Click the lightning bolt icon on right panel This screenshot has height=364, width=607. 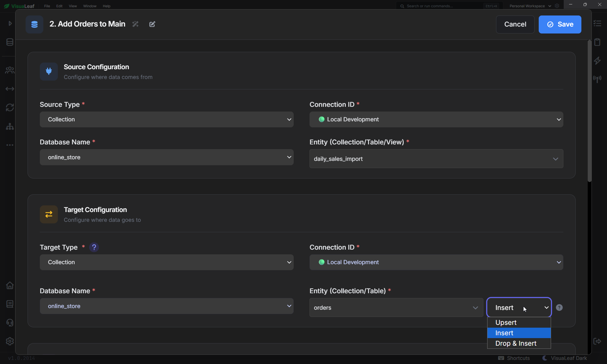pos(597,60)
